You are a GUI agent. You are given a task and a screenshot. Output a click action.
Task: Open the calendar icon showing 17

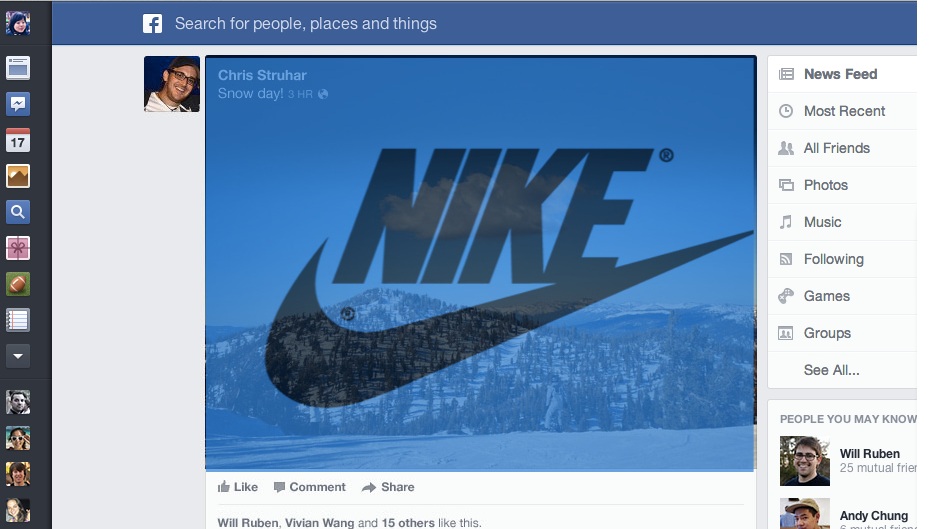coord(18,141)
